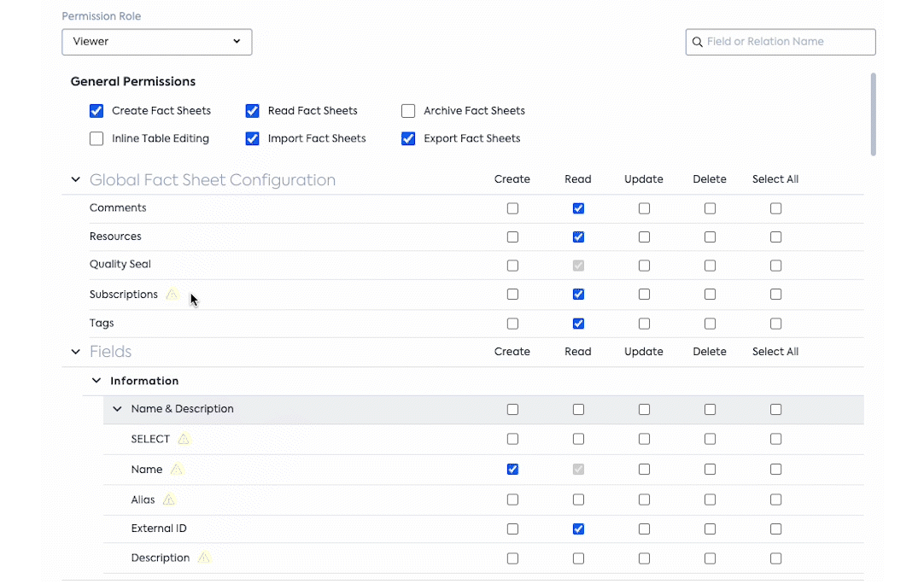Uncheck Import Fact Sheets permission
The height and width of the screenshot is (584, 924).
click(x=252, y=138)
